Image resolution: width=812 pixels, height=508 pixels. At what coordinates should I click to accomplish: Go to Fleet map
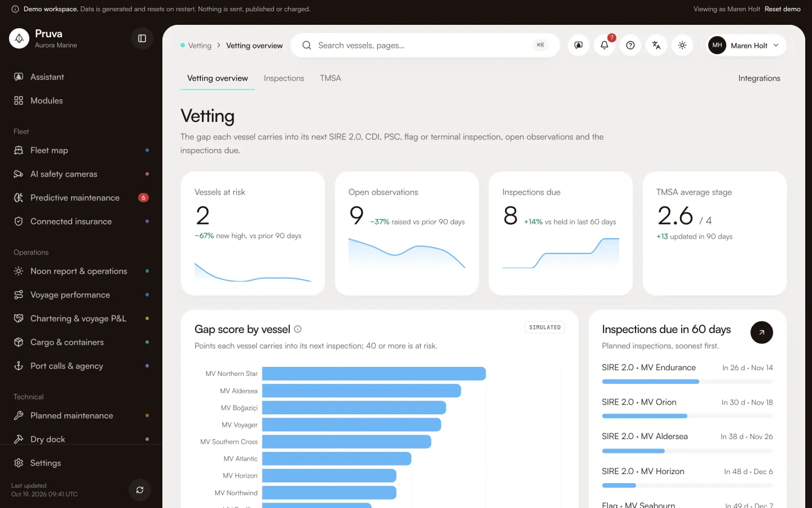[81, 150]
